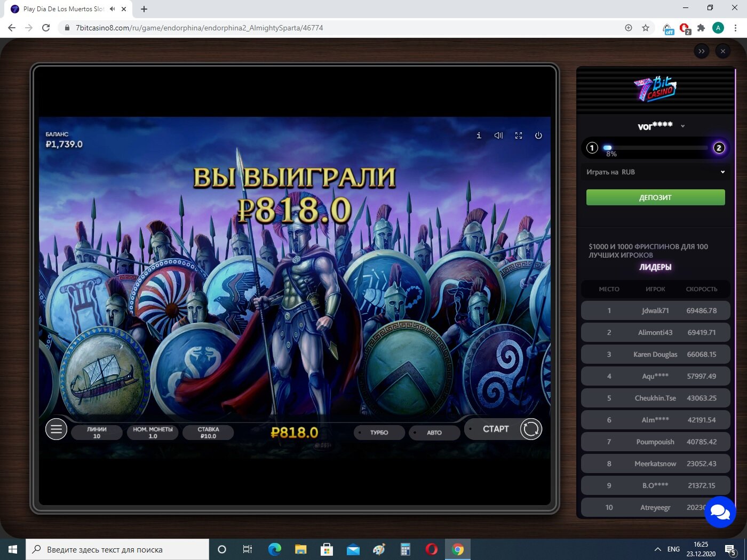Viewport: 747px width, 560px height.
Task: Mute the slot game sound icon
Action: (498, 135)
